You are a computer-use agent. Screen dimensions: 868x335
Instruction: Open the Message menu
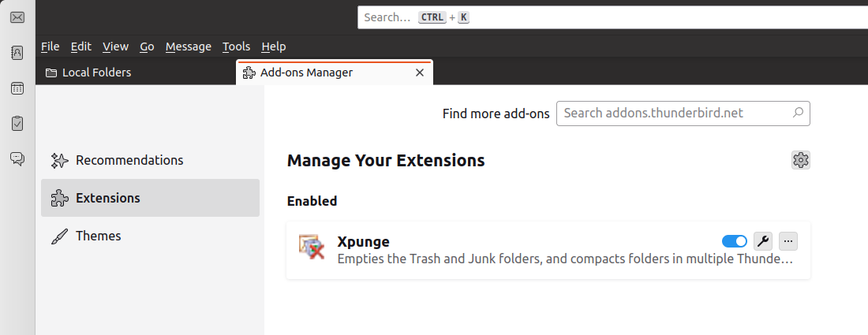coord(189,47)
